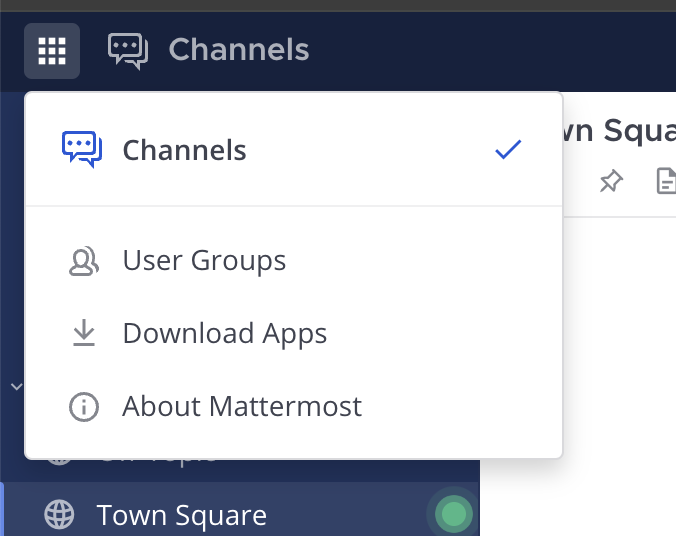Open pinned messages pin icon
This screenshot has width=676, height=536.
click(611, 181)
